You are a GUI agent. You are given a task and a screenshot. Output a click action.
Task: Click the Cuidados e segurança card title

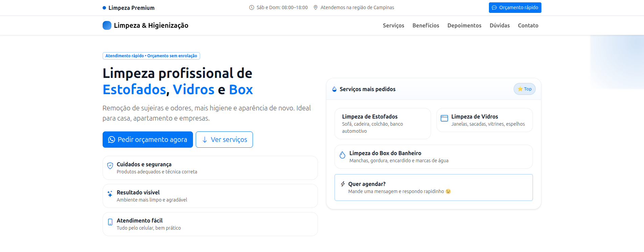pyautogui.click(x=144, y=164)
